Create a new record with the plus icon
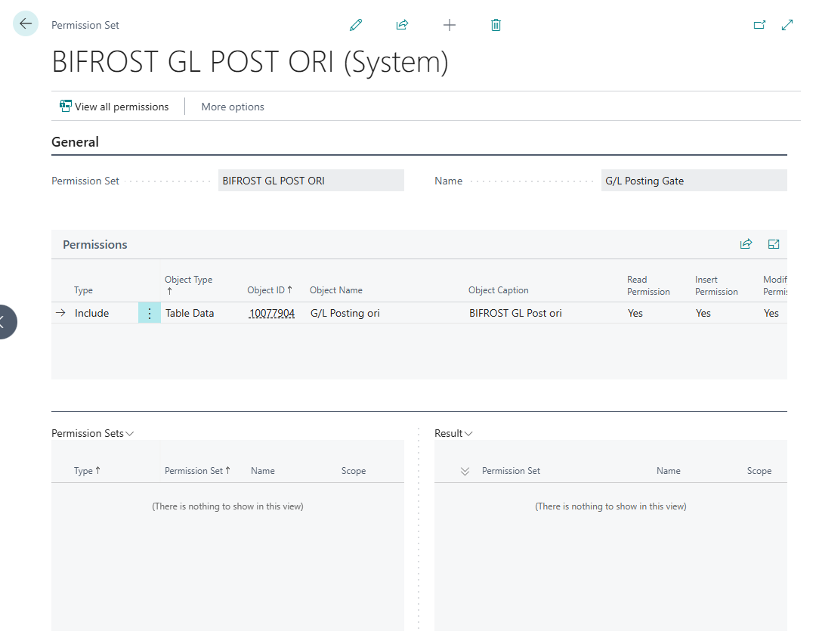The height and width of the screenshot is (644, 816). pos(449,25)
